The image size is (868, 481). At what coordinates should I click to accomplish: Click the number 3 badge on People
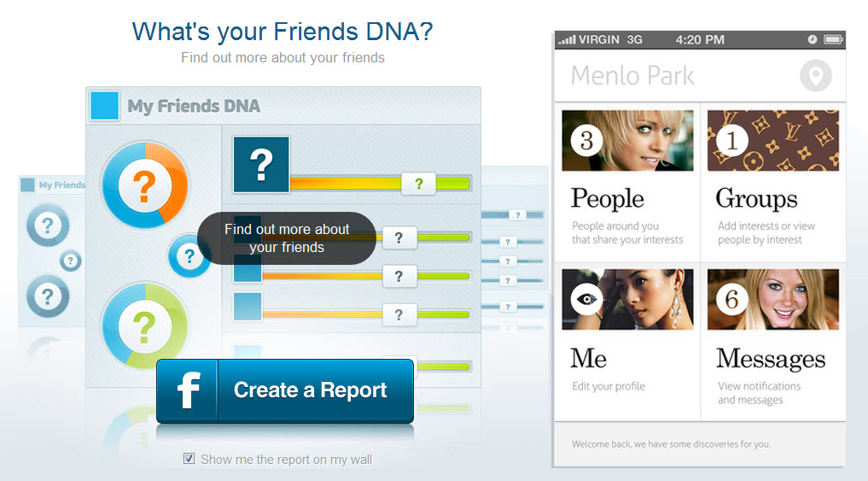tap(586, 140)
